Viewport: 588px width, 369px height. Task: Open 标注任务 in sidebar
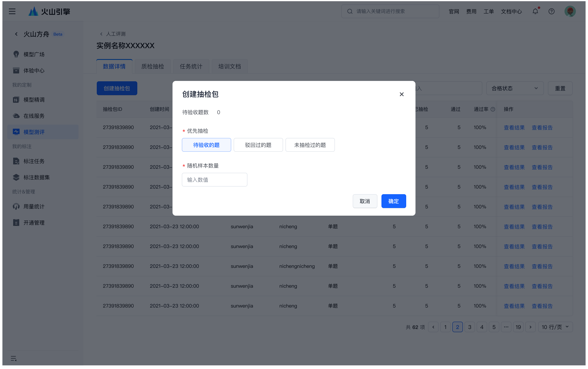tap(43, 161)
